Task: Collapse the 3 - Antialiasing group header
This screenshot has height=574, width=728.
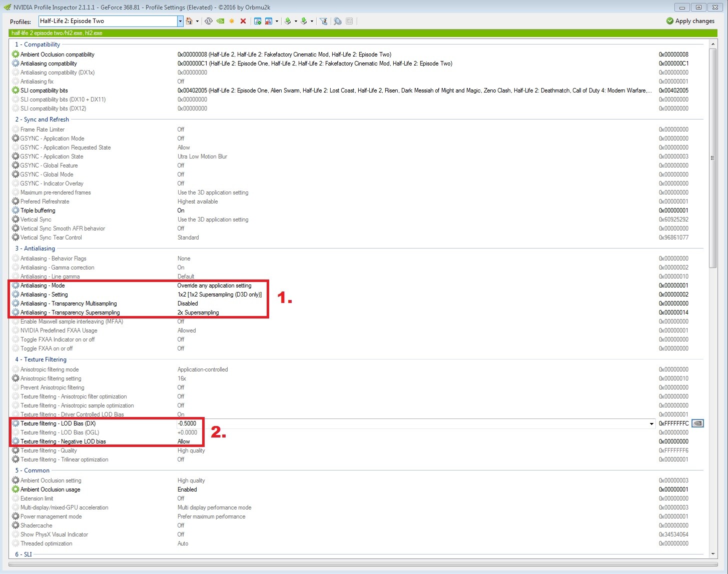Action: click(35, 248)
